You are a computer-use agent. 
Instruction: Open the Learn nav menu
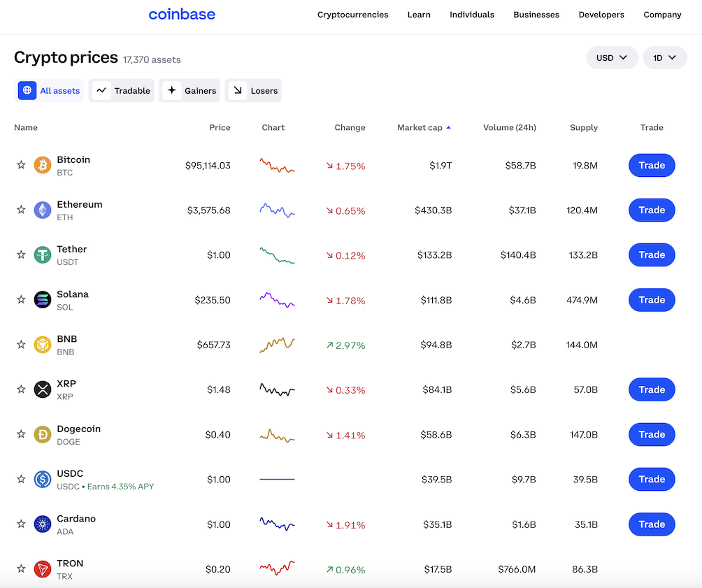click(x=419, y=15)
